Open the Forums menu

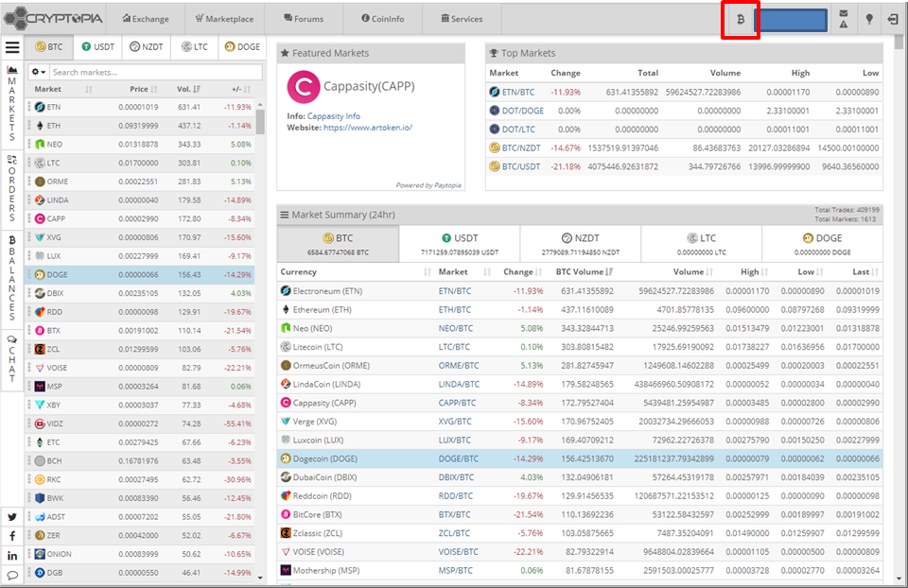point(304,19)
